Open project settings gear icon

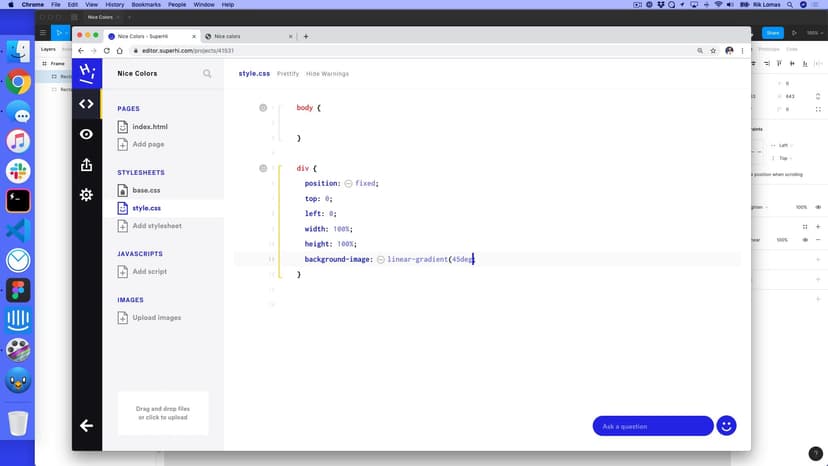(x=87, y=195)
